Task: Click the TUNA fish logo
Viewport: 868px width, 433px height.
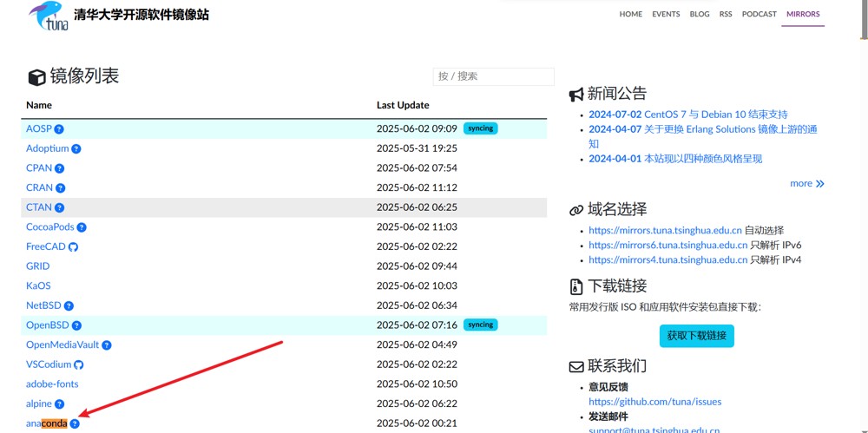Action: (x=49, y=16)
